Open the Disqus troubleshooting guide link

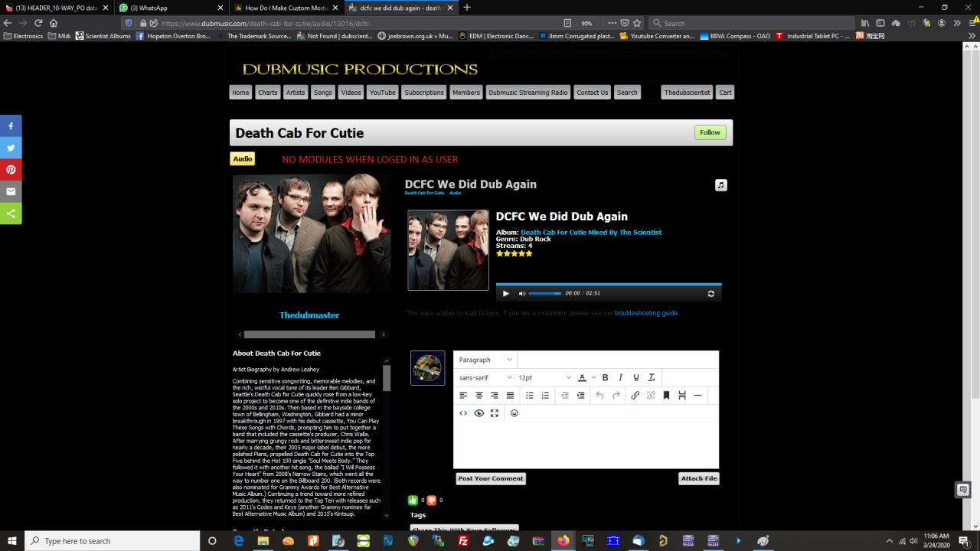(x=646, y=313)
